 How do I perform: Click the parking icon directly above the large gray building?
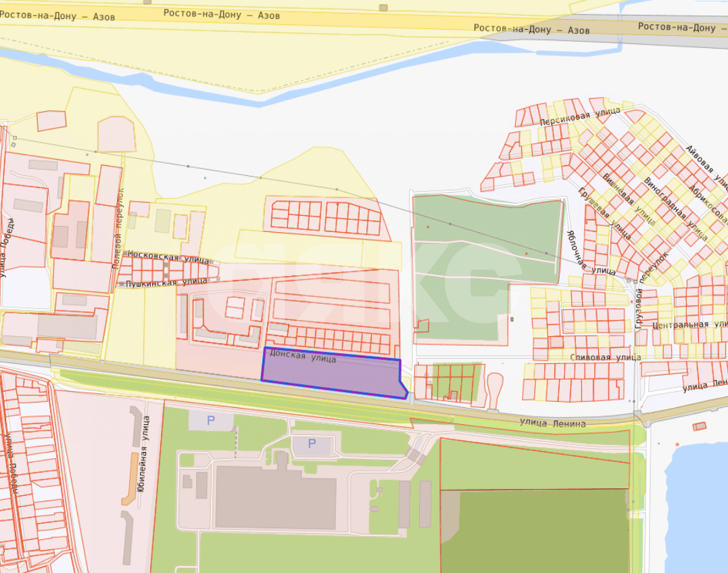pos(312,444)
